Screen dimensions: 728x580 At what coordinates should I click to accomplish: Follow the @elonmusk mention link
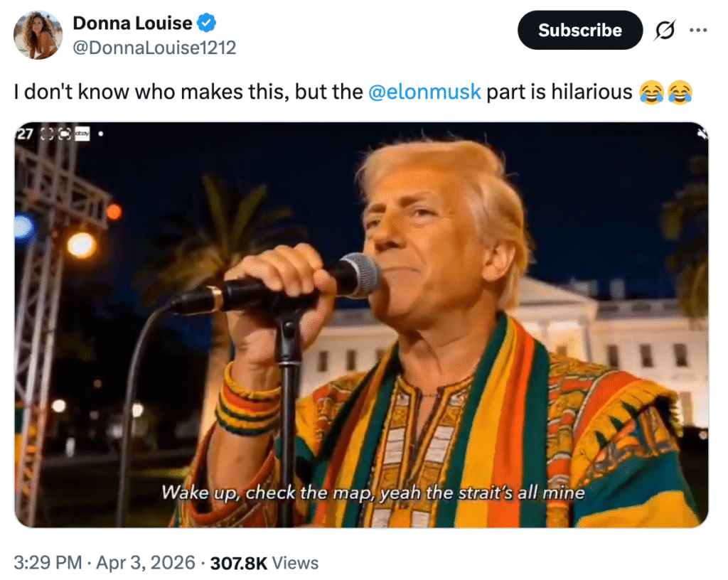[424, 92]
